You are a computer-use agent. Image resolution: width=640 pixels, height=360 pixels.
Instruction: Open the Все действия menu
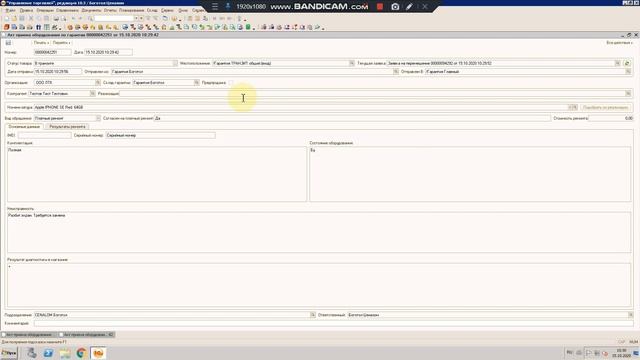(x=620, y=42)
